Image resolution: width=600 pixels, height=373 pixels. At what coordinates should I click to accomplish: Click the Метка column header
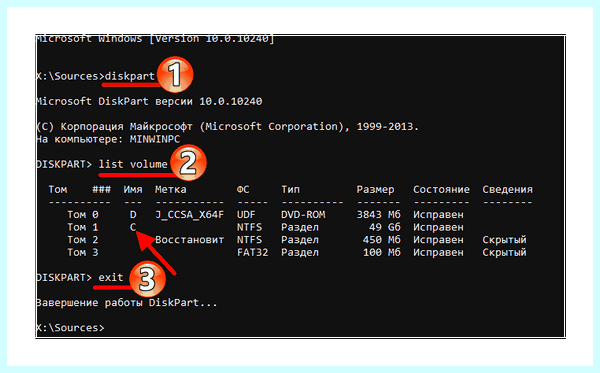tap(171, 189)
